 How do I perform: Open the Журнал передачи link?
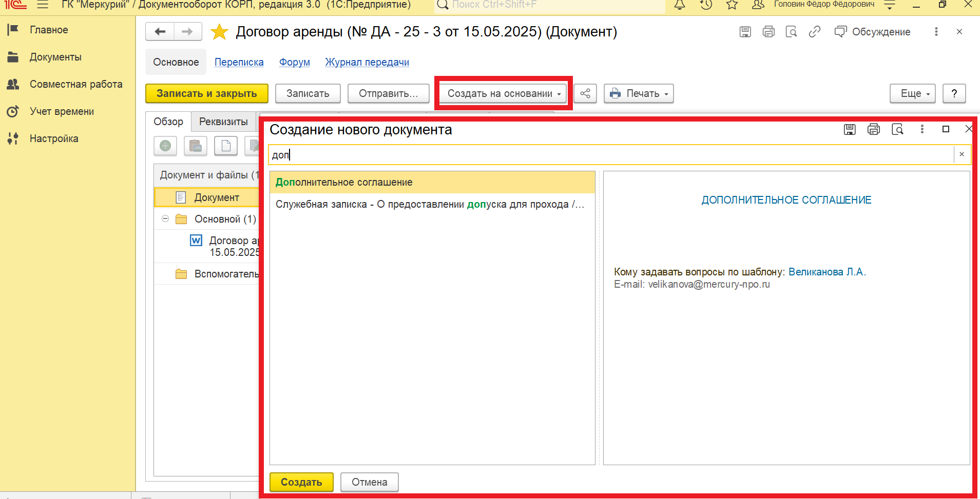[367, 62]
